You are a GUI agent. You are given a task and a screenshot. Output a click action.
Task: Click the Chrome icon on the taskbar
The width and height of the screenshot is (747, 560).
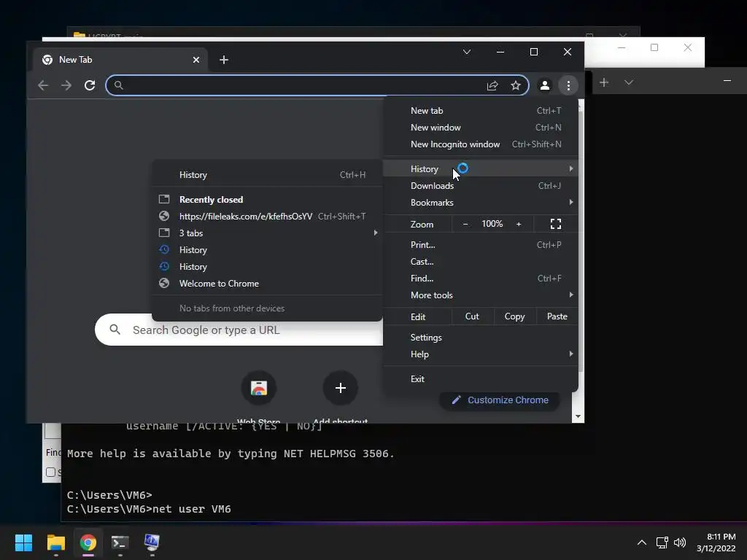point(88,542)
